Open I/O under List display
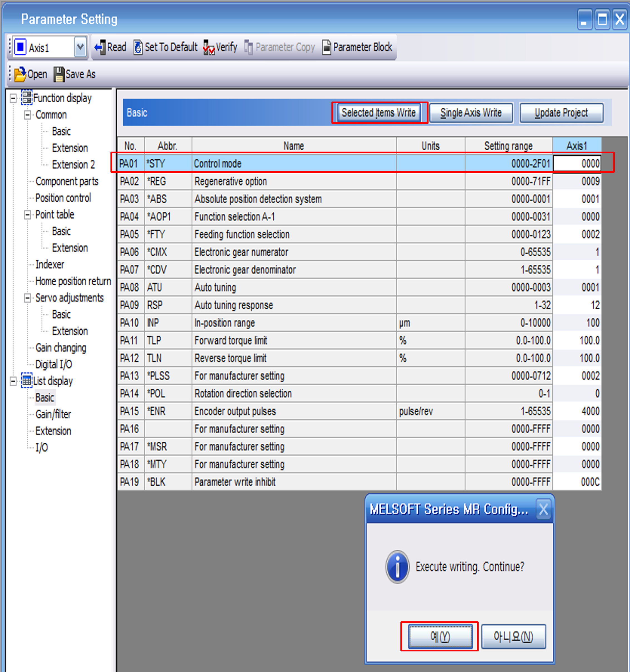 tap(41, 448)
